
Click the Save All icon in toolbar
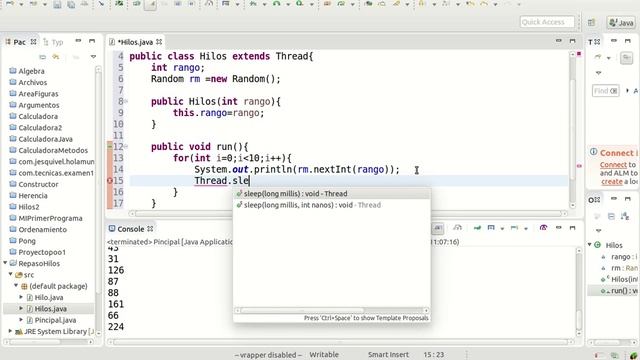(x=71, y=4)
